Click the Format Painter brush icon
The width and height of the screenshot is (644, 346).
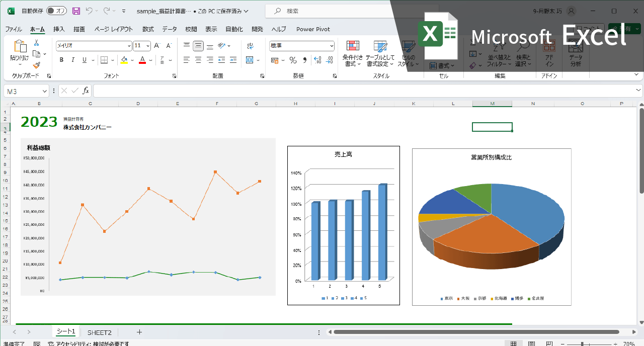click(36, 65)
